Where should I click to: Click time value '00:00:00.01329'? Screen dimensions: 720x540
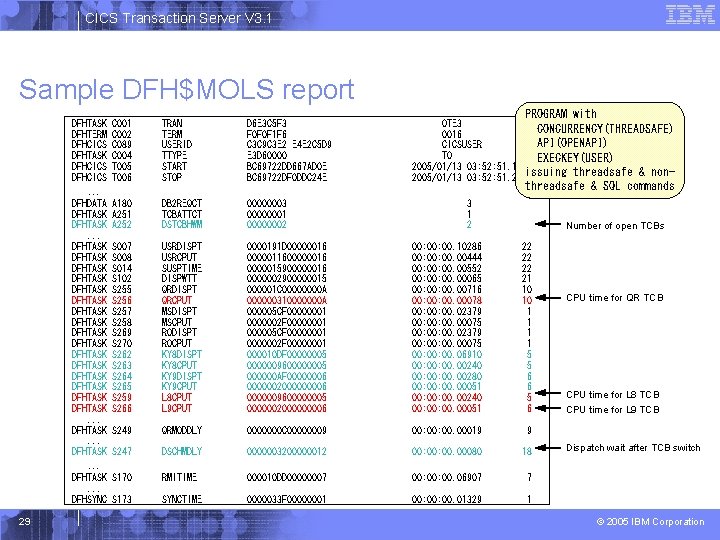447,499
